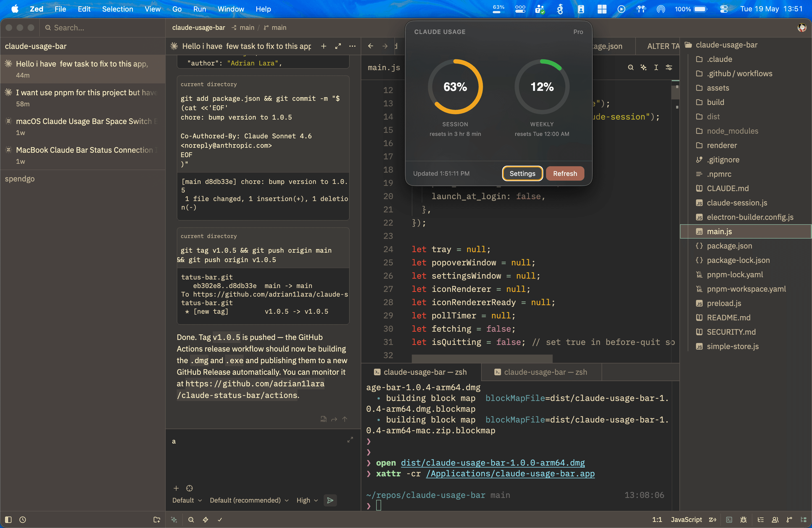The image size is (812, 528).
Task: Click the curved forward arrow under the response
Action: click(334, 419)
